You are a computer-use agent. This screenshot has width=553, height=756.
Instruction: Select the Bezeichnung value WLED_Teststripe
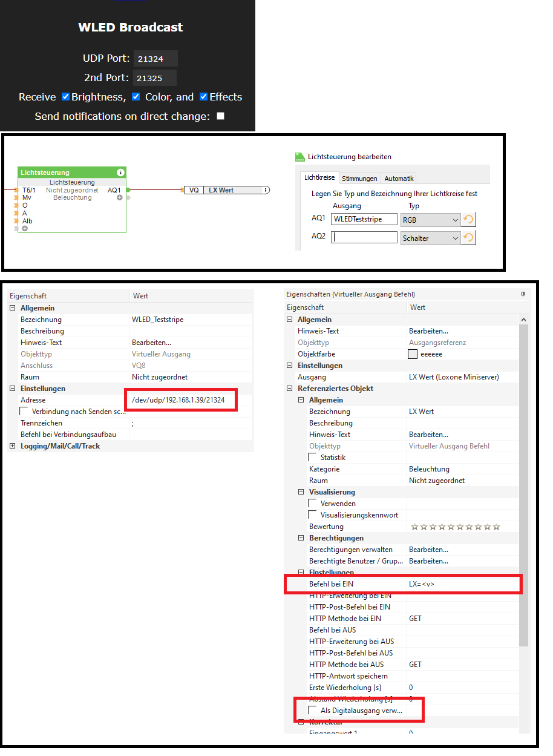click(157, 320)
